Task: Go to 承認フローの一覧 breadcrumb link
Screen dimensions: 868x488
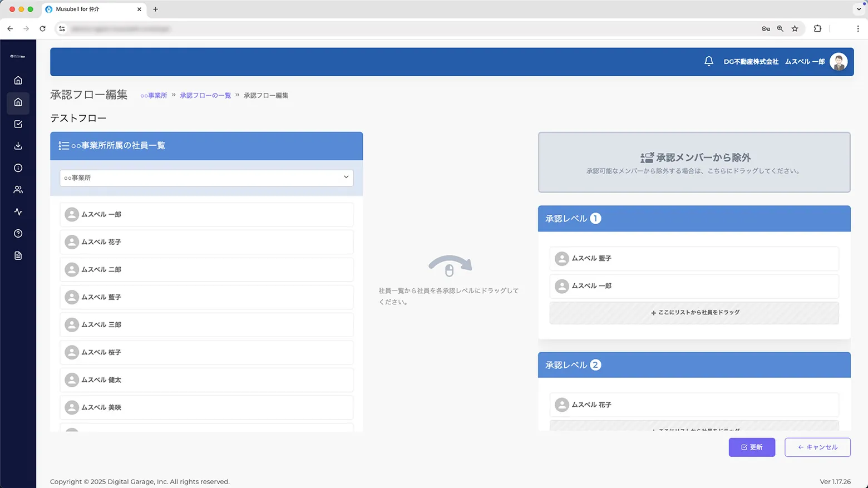Action: (205, 96)
